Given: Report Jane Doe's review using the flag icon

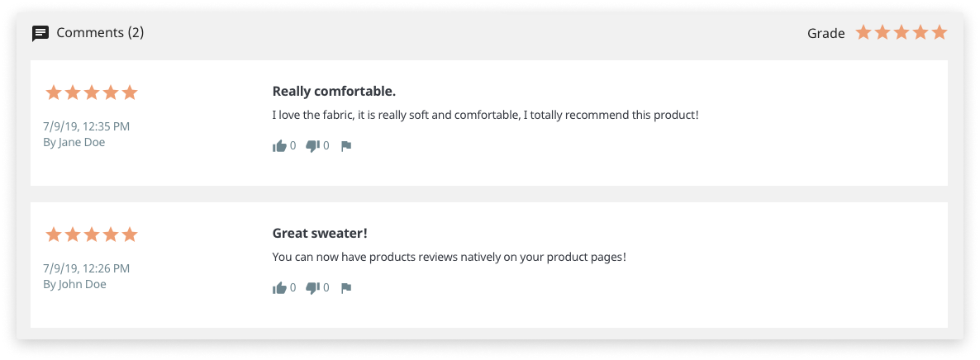Looking at the screenshot, I should point(346,146).
